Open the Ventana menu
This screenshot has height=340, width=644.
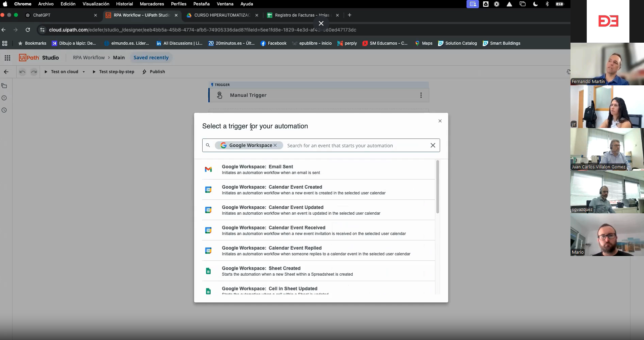(225, 4)
